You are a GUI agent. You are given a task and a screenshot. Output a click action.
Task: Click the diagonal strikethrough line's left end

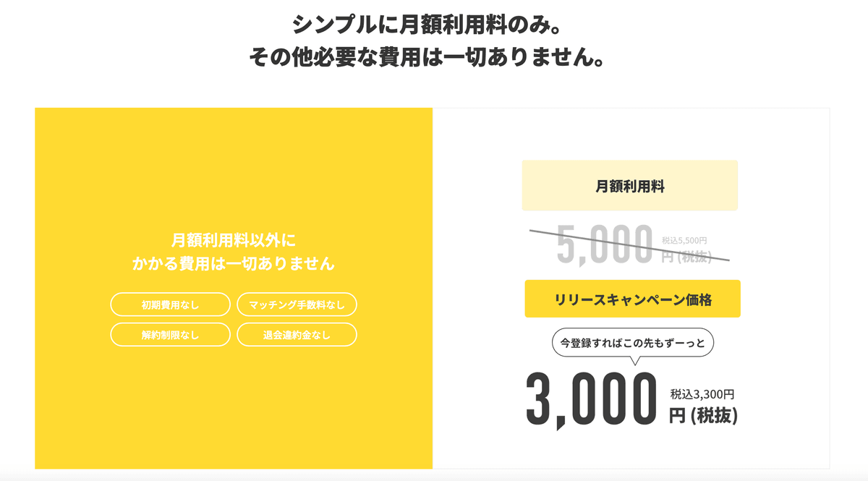pos(533,231)
